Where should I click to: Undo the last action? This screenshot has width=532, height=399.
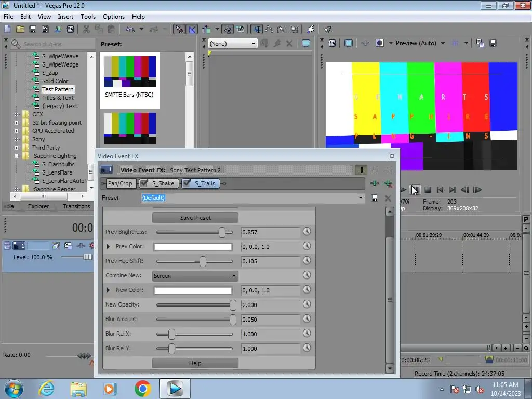point(130,29)
